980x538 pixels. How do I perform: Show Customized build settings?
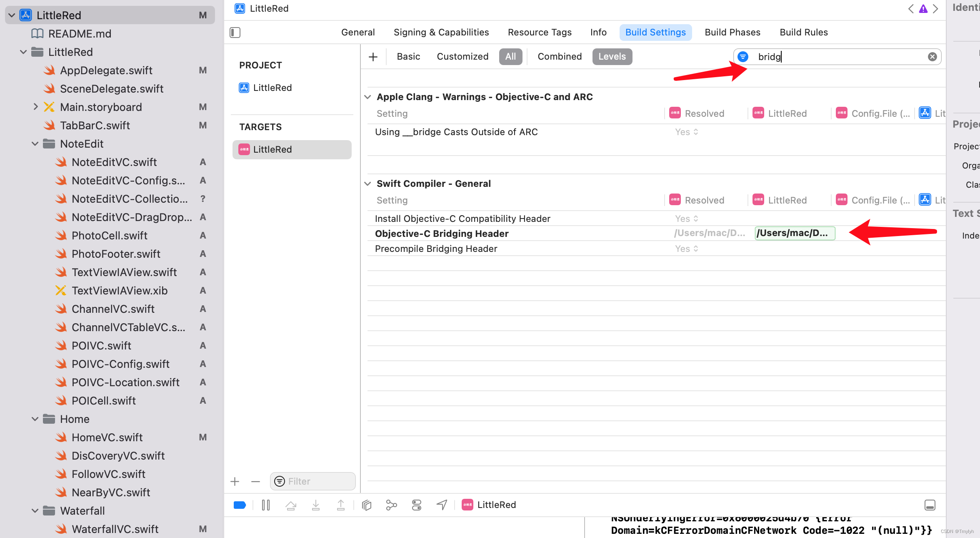[x=462, y=57]
